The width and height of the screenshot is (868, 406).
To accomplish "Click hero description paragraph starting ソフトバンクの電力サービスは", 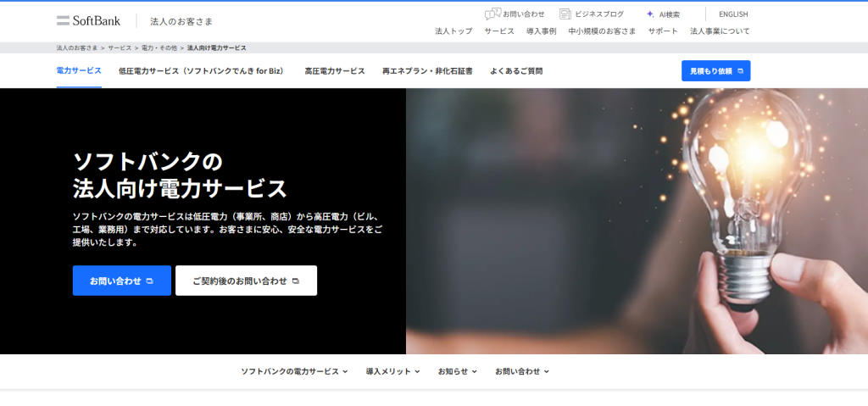I will (x=227, y=229).
